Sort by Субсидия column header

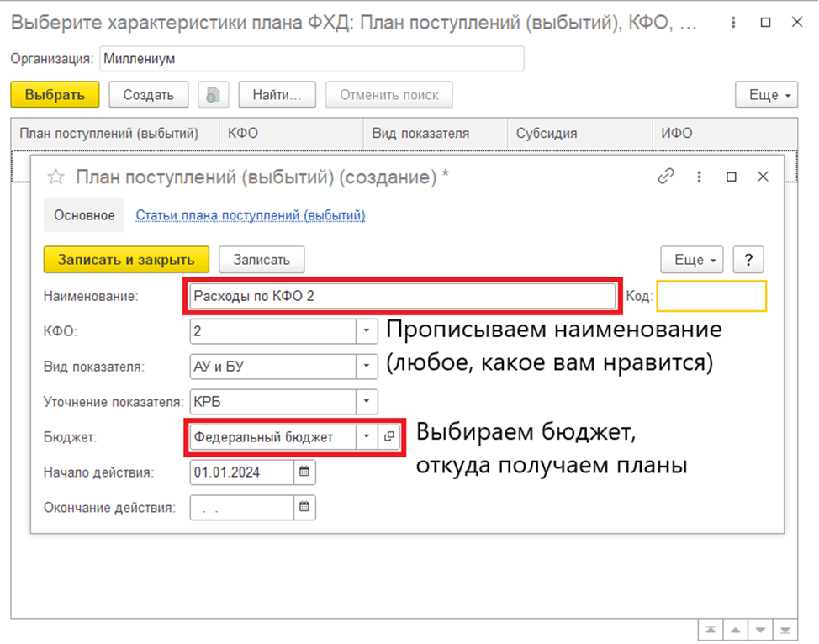pos(580,134)
